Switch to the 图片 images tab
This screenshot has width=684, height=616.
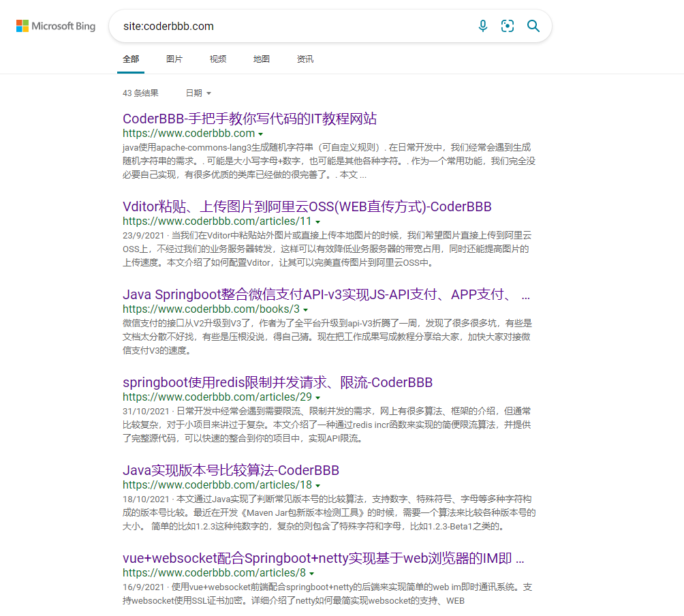[174, 59]
